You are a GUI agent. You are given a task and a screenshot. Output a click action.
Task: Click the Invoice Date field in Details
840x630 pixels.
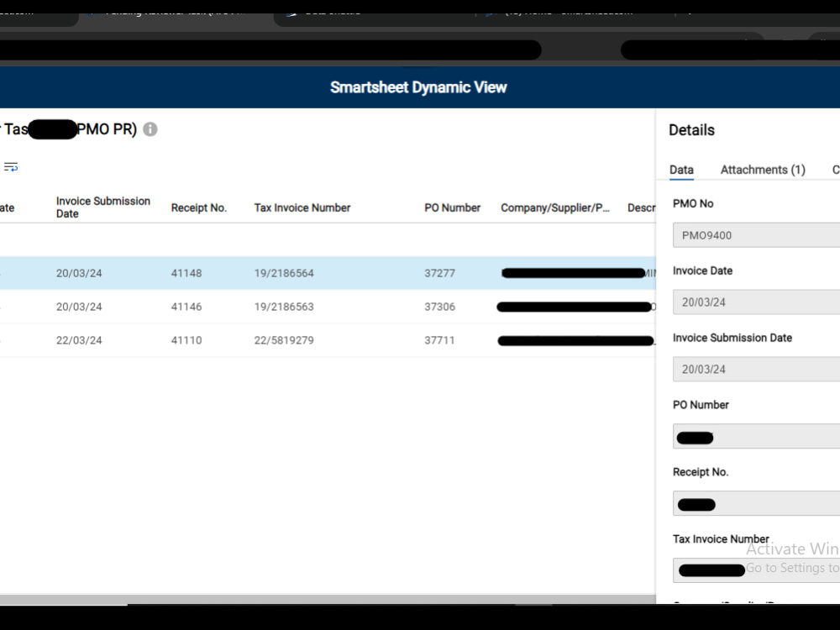[756, 302]
